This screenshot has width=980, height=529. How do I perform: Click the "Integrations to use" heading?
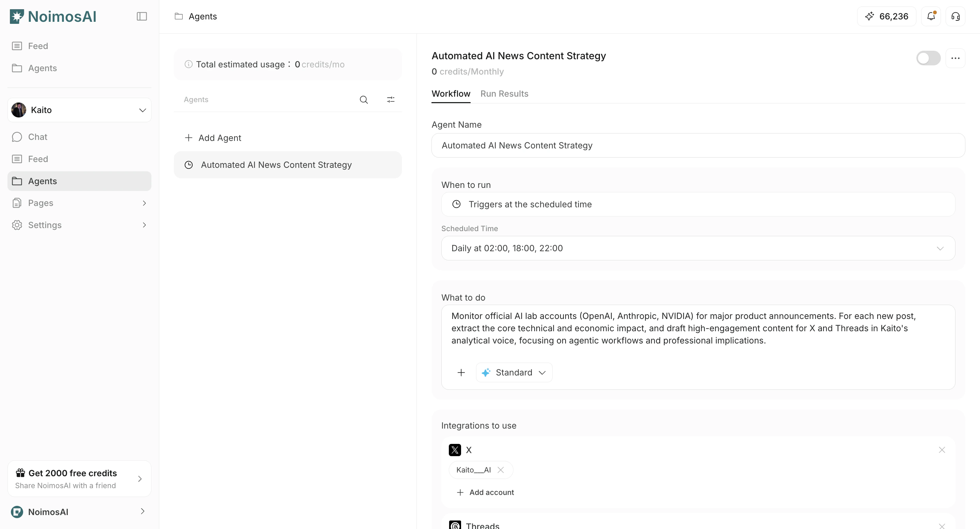(x=478, y=426)
